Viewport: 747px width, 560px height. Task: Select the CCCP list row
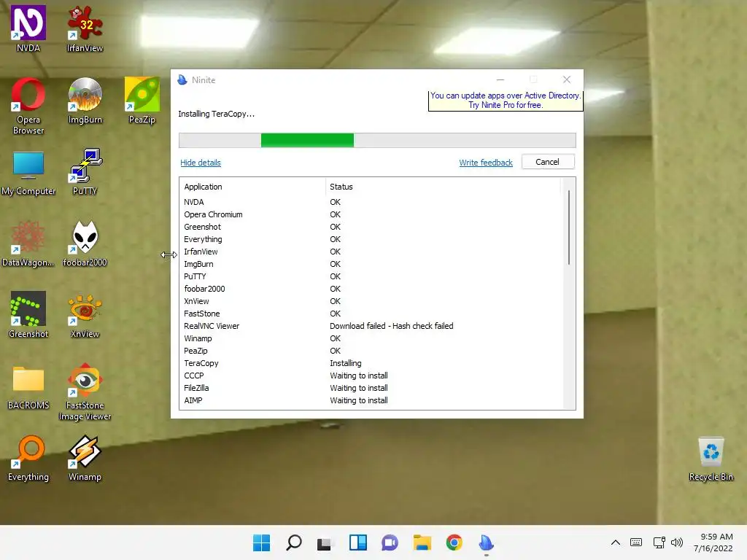coord(371,376)
